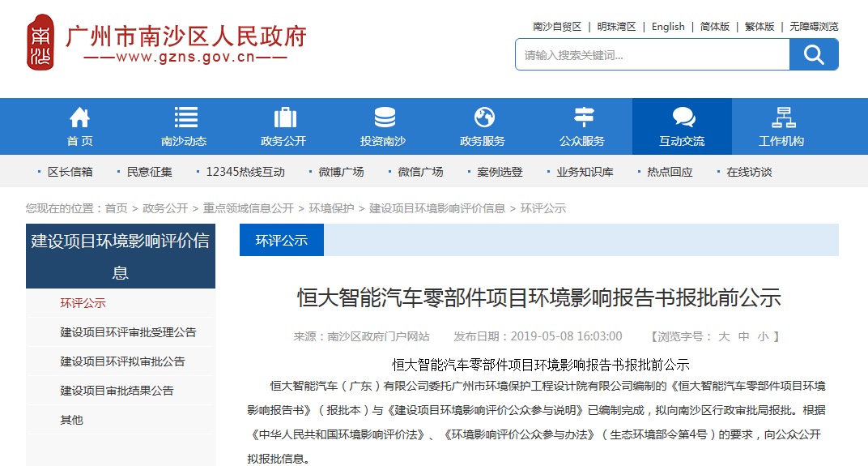
Task: Click the list icon above 南沙动态
Action: click(186, 117)
